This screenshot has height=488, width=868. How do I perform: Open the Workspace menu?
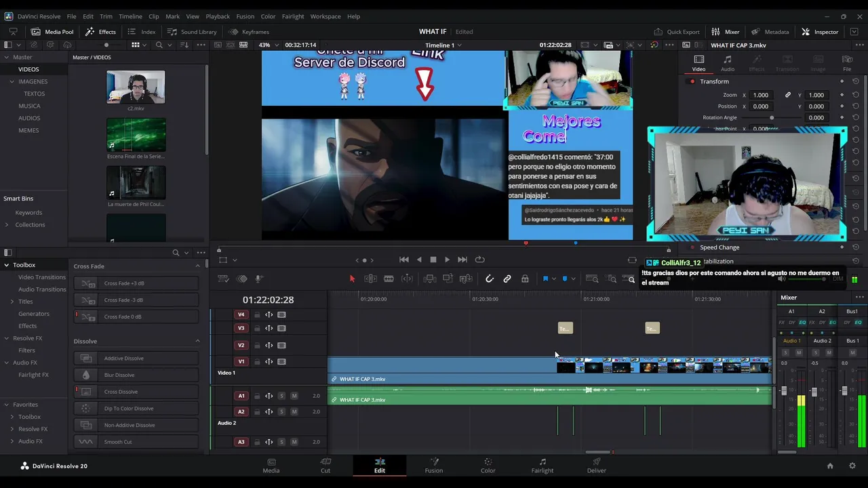[325, 16]
